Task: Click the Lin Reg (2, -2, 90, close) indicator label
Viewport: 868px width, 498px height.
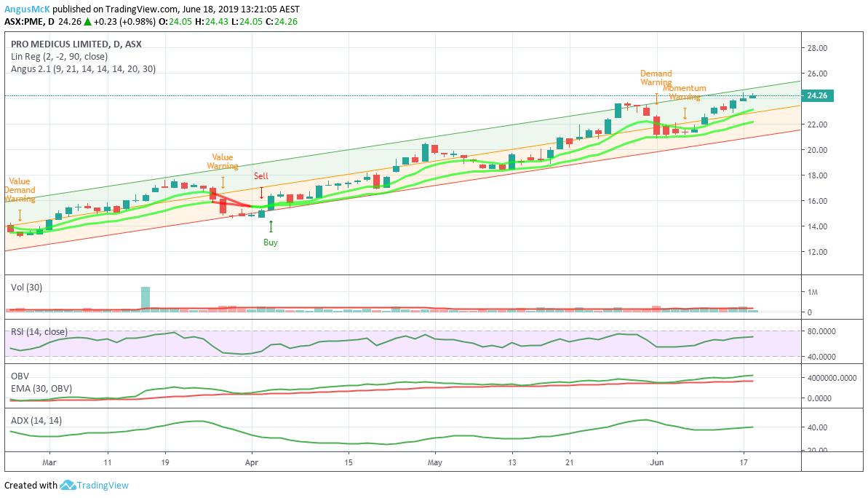Action: pos(59,57)
